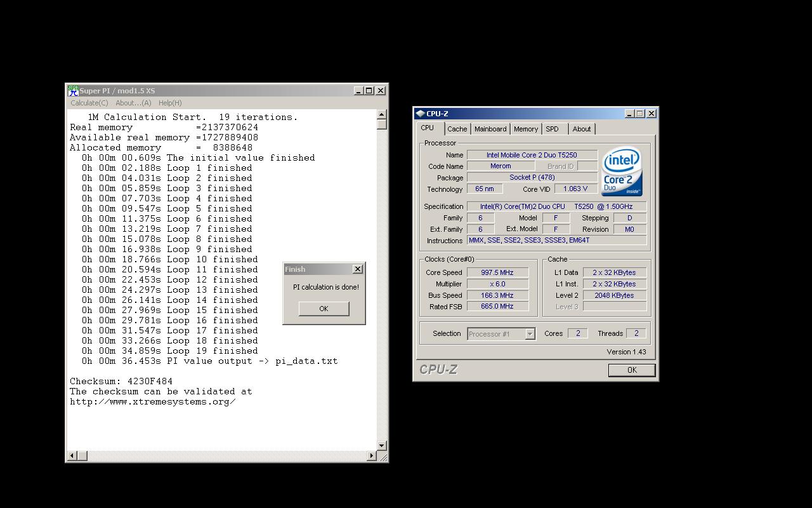Click the Threads value '2'
812x508 pixels.
pyautogui.click(x=636, y=333)
